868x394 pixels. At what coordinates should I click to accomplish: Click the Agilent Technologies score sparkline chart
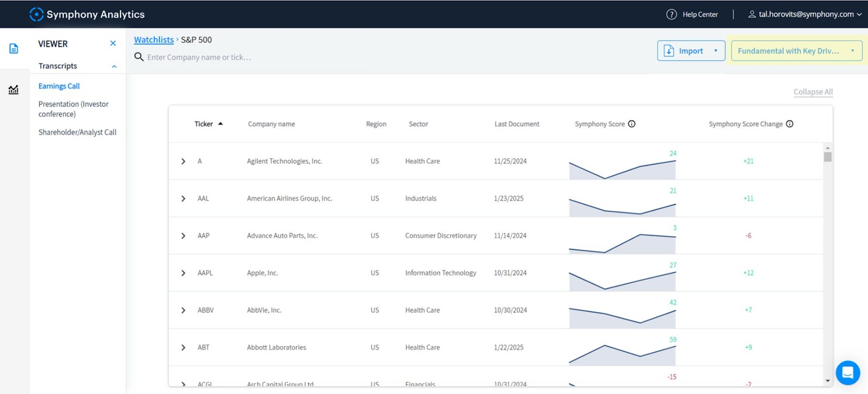(622, 169)
